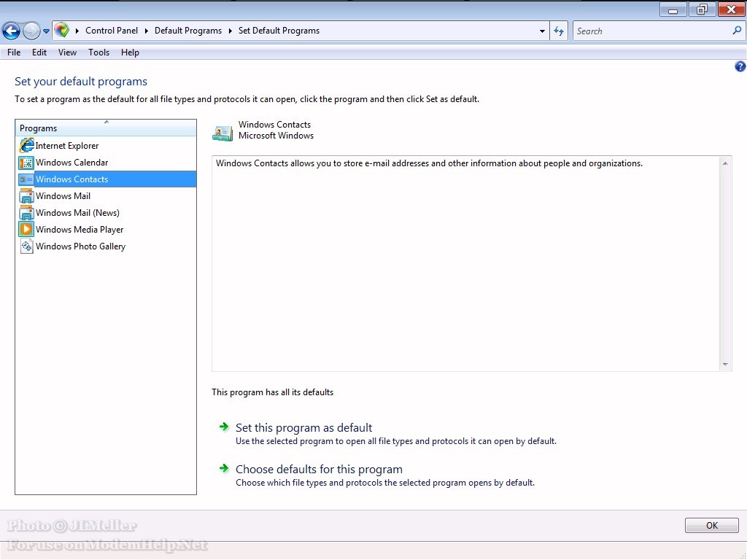Click the Windows Photo Gallery icon
747x560 pixels.
pyautogui.click(x=26, y=246)
